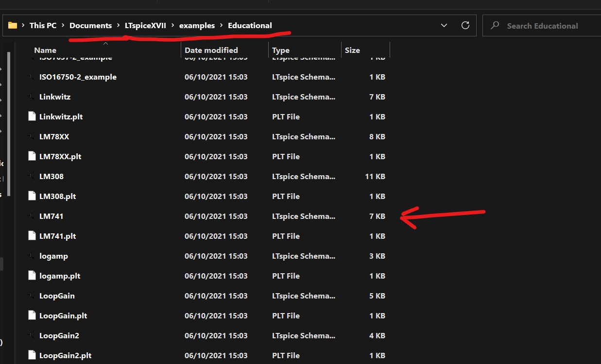
Task: Select ISO16750-2_example file
Action: pos(78,77)
